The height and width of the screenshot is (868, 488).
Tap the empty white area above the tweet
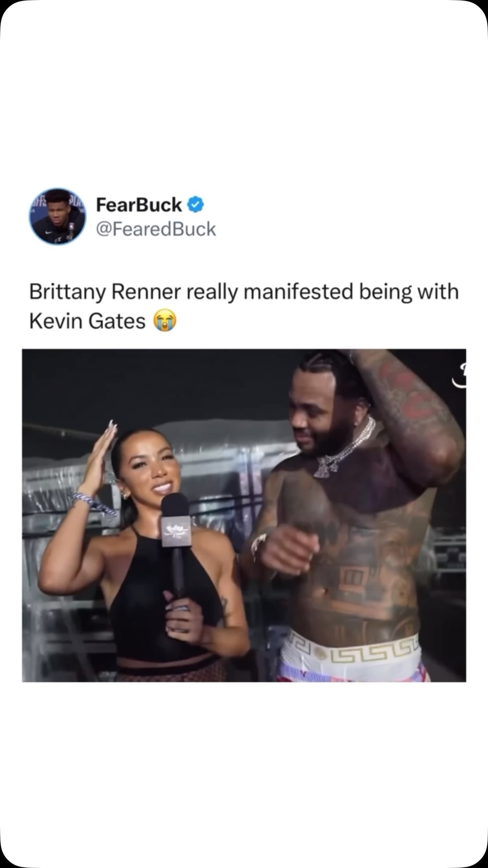tap(244, 90)
